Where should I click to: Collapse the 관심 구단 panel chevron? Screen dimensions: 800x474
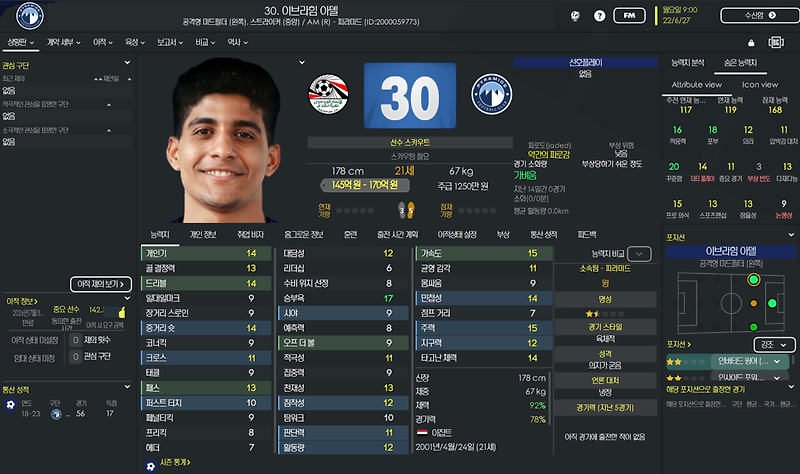click(127, 62)
